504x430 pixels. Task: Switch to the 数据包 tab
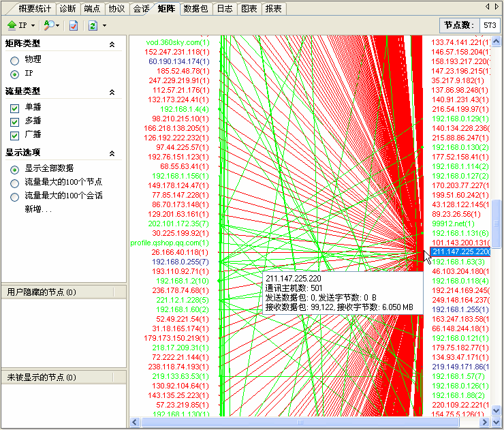(196, 9)
